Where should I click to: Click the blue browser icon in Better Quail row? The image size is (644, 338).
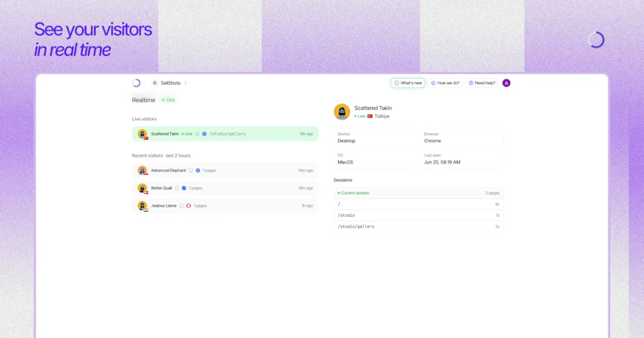click(184, 188)
